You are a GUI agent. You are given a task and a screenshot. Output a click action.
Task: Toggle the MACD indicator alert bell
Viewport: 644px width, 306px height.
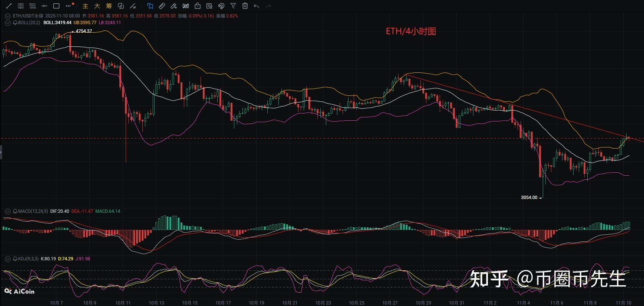[x=15, y=211]
